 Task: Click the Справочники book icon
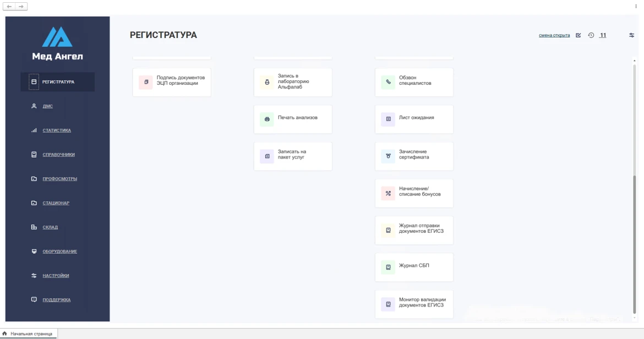tap(34, 154)
